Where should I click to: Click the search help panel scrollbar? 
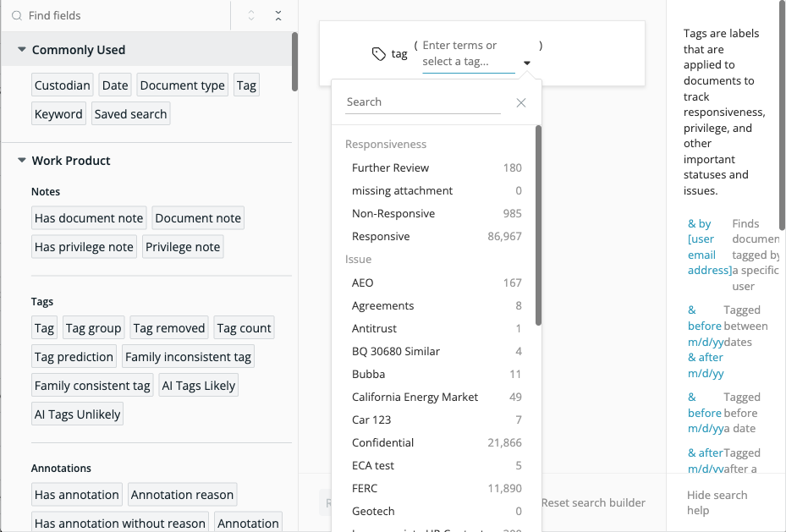point(783,115)
